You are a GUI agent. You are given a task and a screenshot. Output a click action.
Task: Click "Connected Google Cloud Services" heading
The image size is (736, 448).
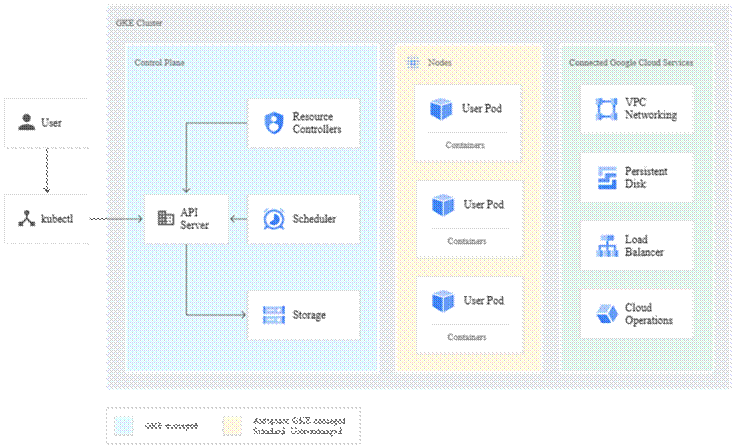tap(631, 62)
